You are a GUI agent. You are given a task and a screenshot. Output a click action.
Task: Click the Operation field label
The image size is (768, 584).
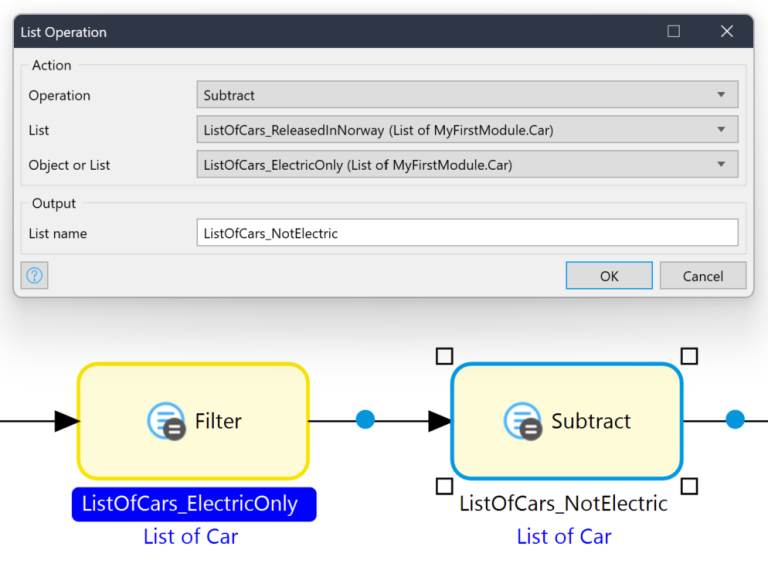[59, 95]
